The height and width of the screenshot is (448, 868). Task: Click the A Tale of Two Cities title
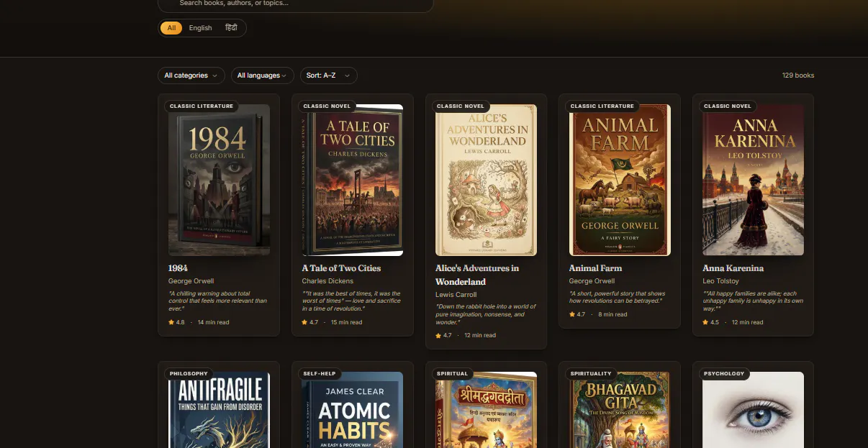pos(341,268)
